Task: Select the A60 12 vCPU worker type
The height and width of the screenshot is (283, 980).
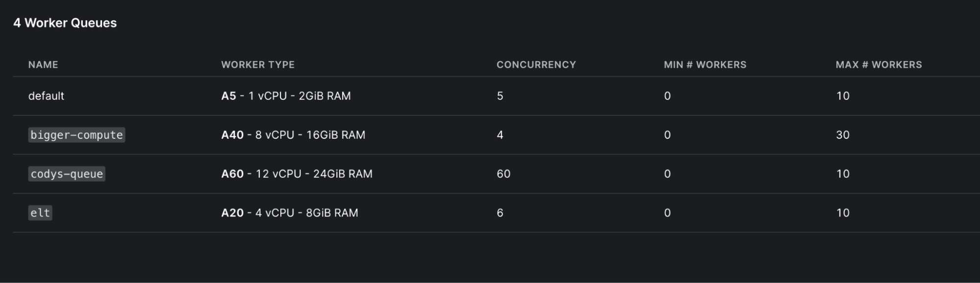Action: (x=297, y=174)
